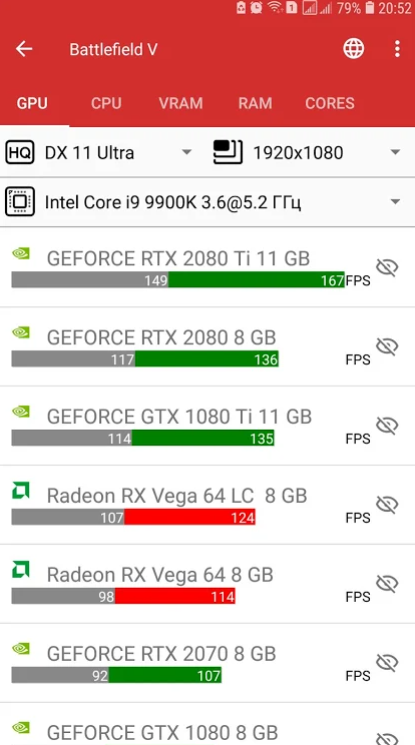
Task: Open the three-dot overflow menu
Action: (x=397, y=49)
